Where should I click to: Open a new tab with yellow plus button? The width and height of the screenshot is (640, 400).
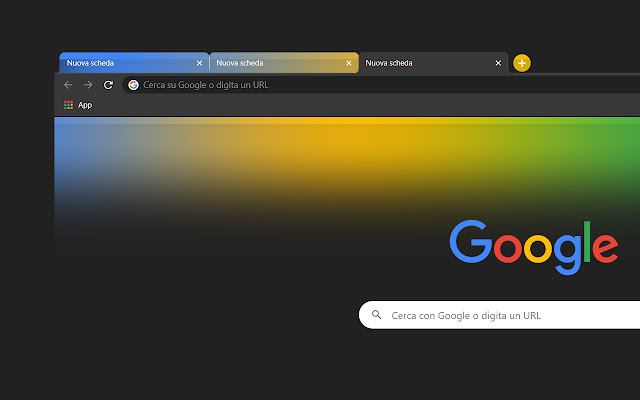pos(522,63)
